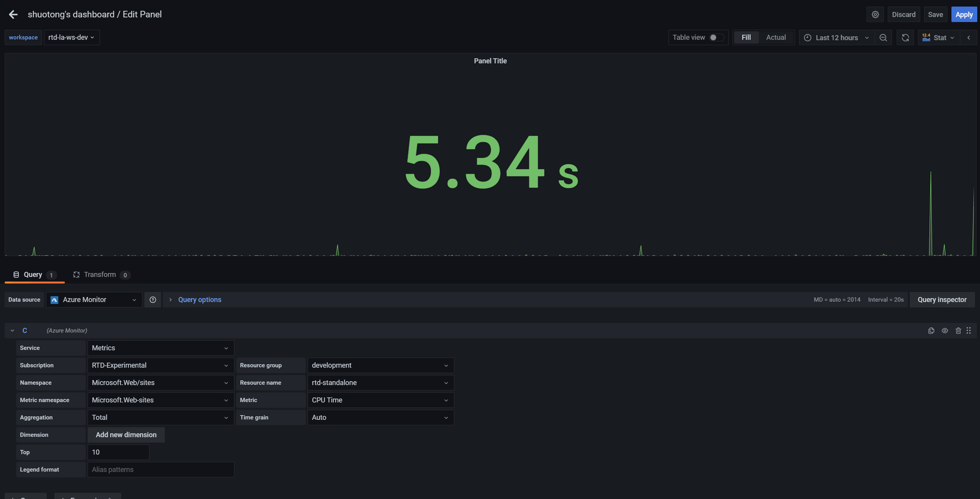Viewport: 980px width, 499px height.
Task: Zoom out the time range with magnifier icon
Action: (x=883, y=37)
